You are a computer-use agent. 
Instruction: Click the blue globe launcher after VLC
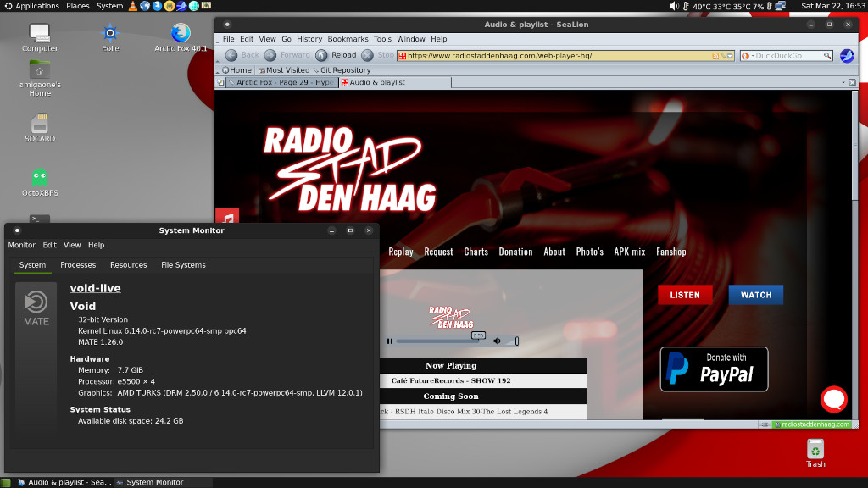[145, 6]
